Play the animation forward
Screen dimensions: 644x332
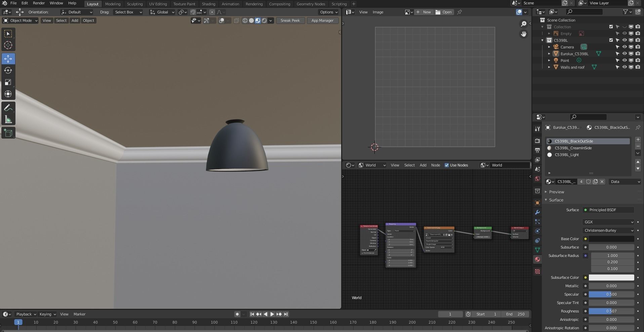coord(272,314)
